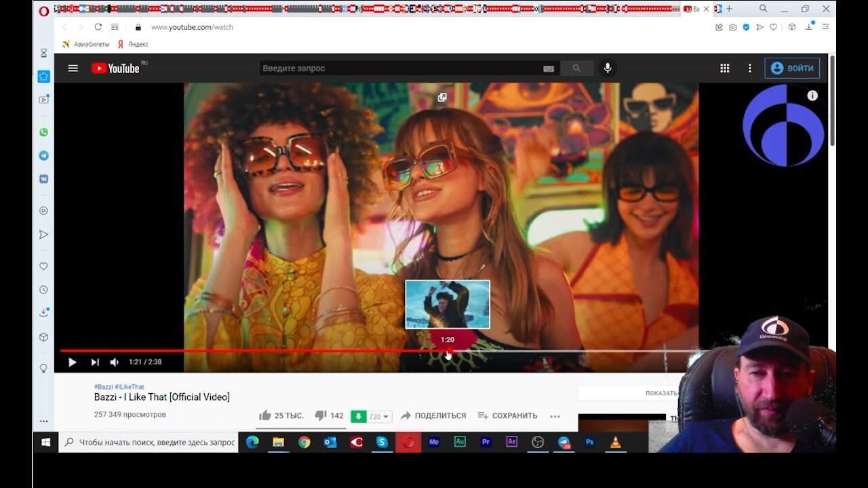Open WhatsApp in Opera sidebar
Screen dimensions: 868x488
click(x=43, y=132)
